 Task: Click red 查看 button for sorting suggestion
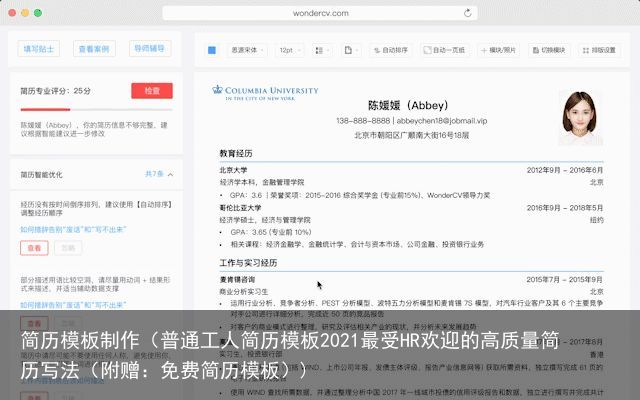(34, 248)
